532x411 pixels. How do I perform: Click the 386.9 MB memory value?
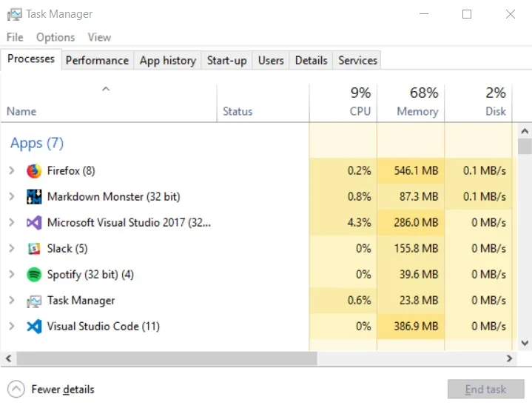pyautogui.click(x=416, y=326)
